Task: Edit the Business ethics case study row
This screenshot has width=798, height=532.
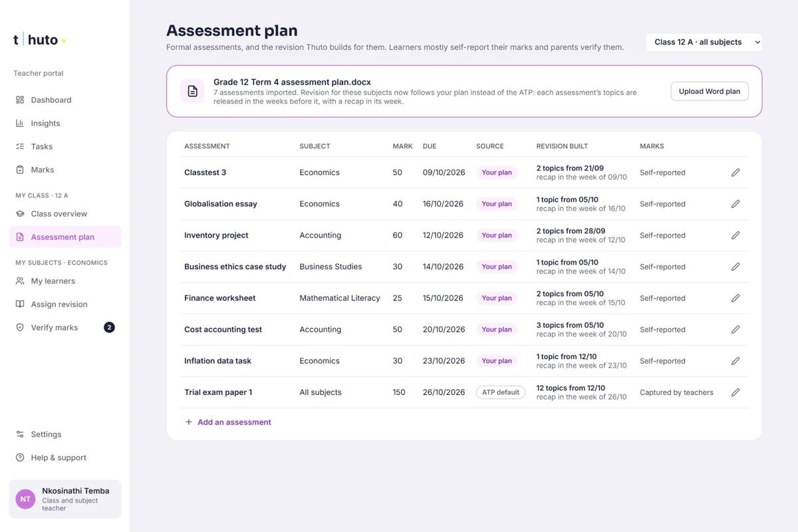Action: (x=735, y=267)
